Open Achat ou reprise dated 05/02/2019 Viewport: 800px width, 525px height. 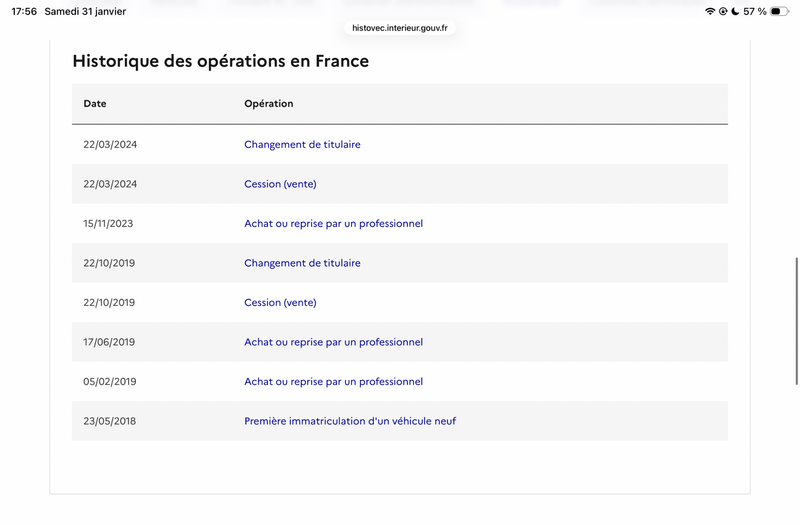[x=333, y=381]
